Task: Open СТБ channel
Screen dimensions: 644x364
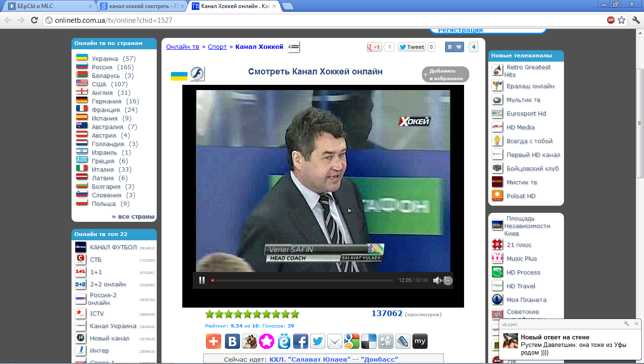Action: (x=96, y=259)
